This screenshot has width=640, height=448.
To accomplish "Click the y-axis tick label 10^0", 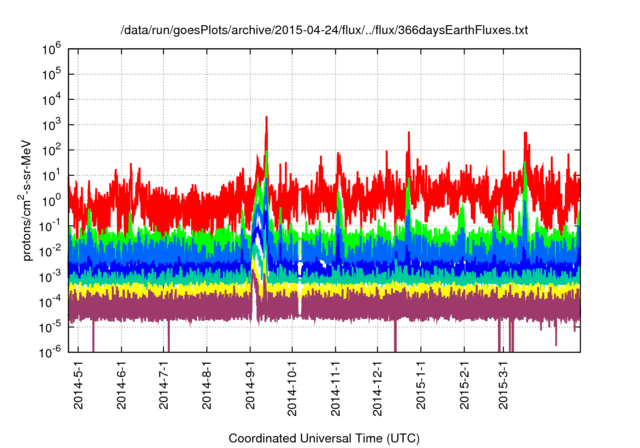I will [x=54, y=200].
